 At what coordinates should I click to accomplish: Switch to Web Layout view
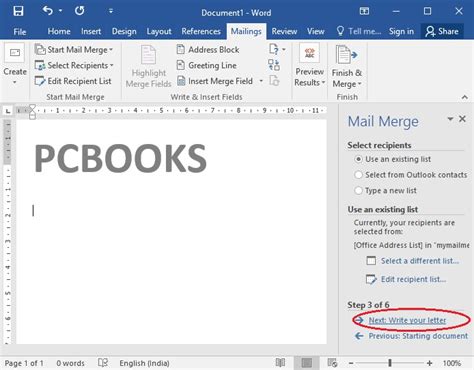click(332, 363)
